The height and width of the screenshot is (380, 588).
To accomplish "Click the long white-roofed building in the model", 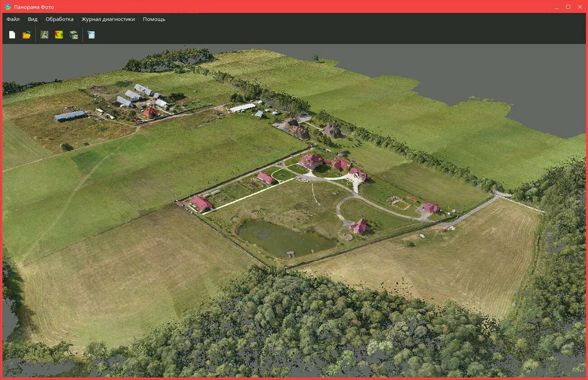I will (243, 108).
